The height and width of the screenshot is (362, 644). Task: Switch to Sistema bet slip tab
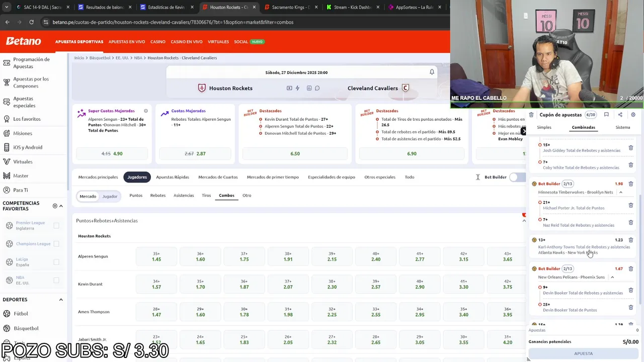pos(623,127)
